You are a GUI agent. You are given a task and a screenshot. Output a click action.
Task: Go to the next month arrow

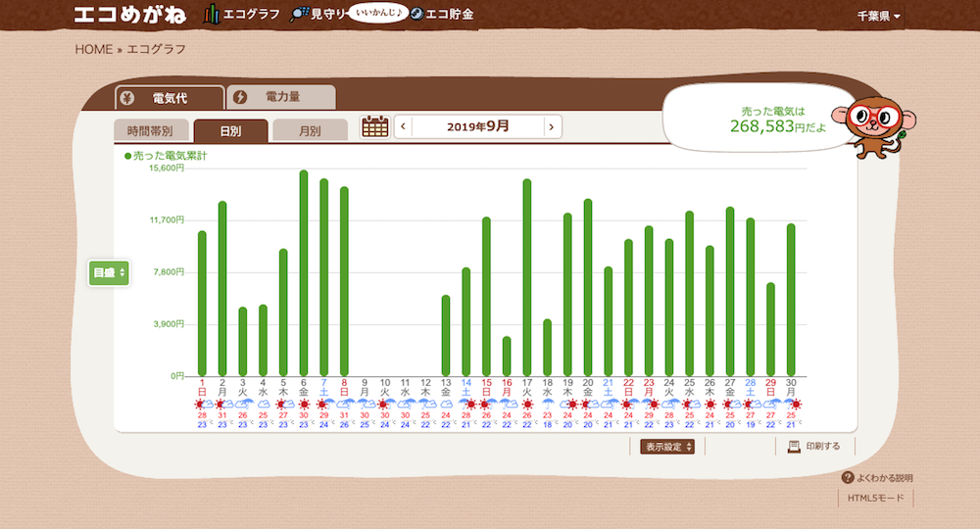pos(553,126)
